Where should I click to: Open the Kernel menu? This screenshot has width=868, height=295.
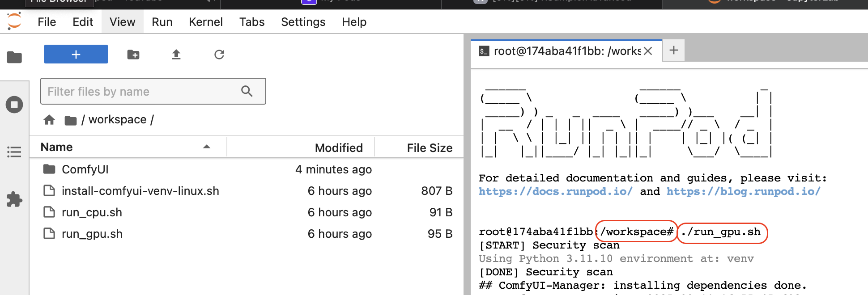pyautogui.click(x=205, y=22)
